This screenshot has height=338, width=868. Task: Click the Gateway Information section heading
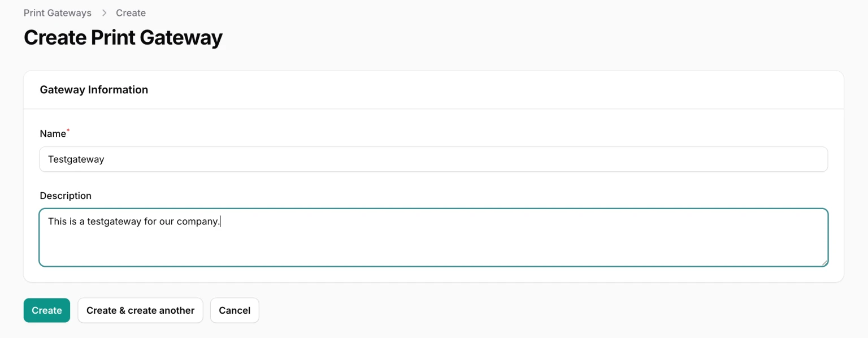coord(94,90)
